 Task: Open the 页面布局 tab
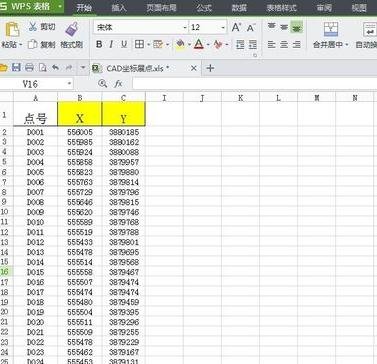point(161,8)
